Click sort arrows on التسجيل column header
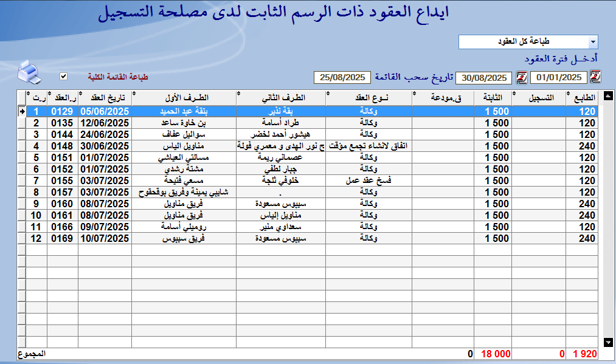 click(x=514, y=94)
